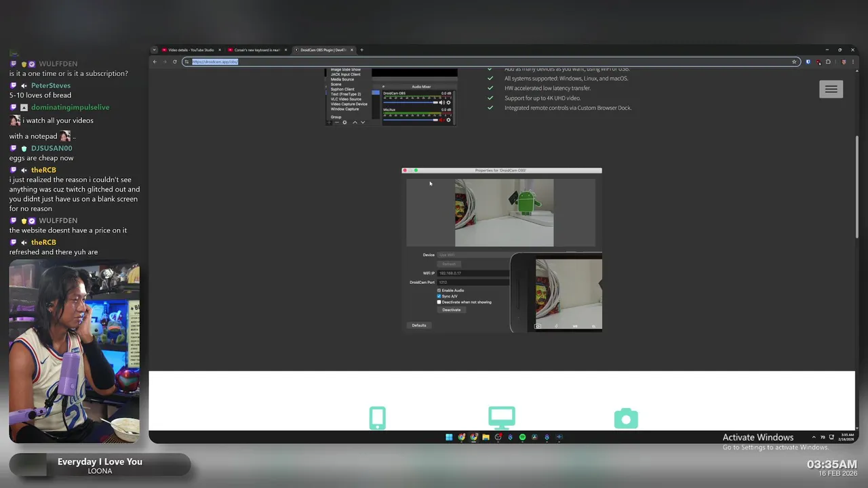Screen dimensions: 868x488
Task: Click chat username dominatingimpulselive
Action: 70,107
